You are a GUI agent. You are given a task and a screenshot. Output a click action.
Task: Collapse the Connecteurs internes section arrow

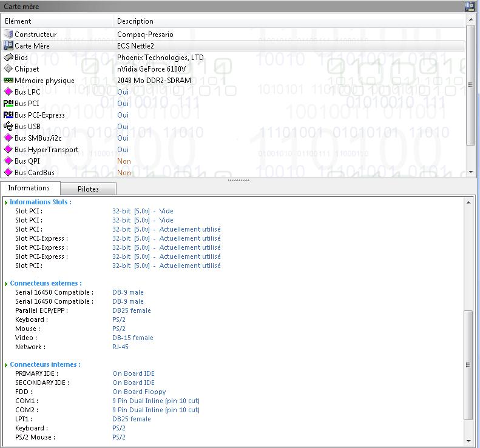6,365
